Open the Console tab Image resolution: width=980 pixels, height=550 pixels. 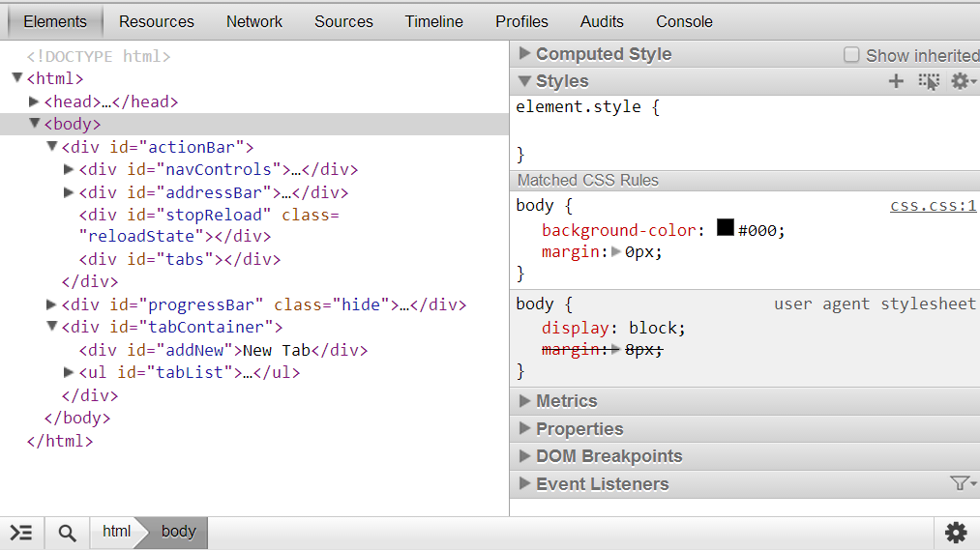click(x=684, y=21)
